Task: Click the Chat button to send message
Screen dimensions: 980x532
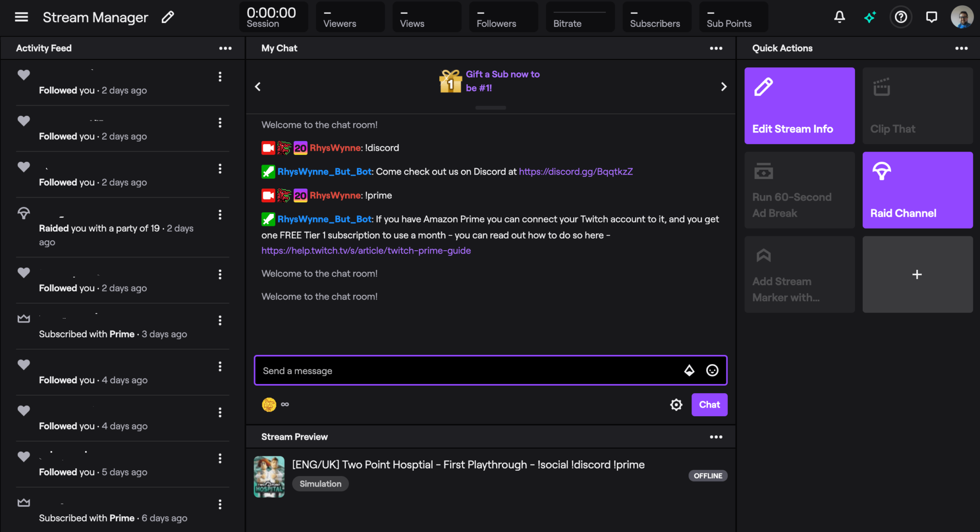Action: pyautogui.click(x=709, y=404)
